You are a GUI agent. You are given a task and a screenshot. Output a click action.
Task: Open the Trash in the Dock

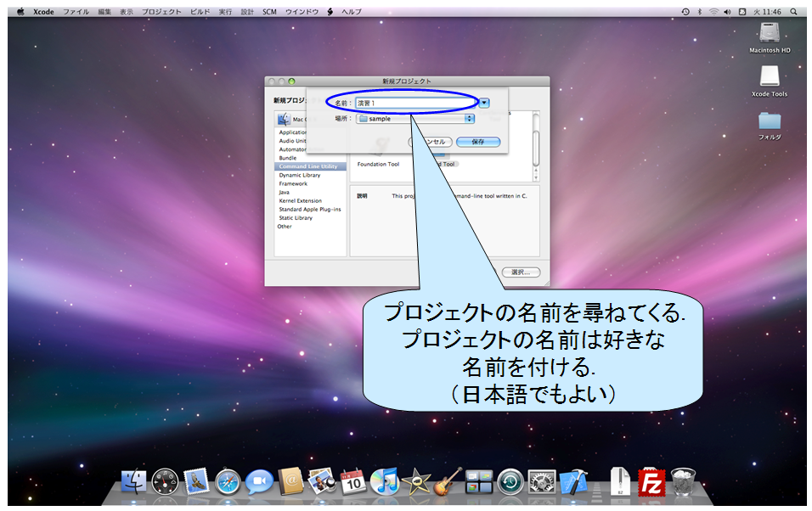(x=683, y=481)
